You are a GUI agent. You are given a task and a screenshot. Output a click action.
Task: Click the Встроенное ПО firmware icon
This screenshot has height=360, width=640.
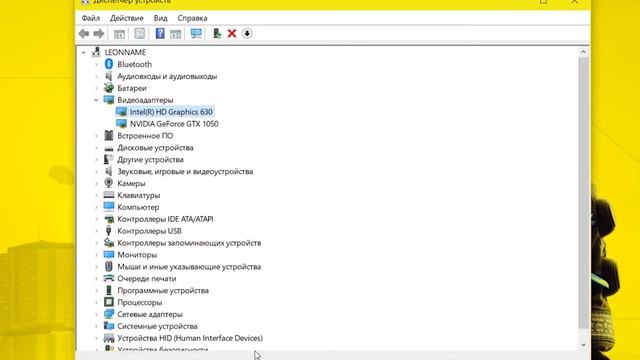[109, 136]
